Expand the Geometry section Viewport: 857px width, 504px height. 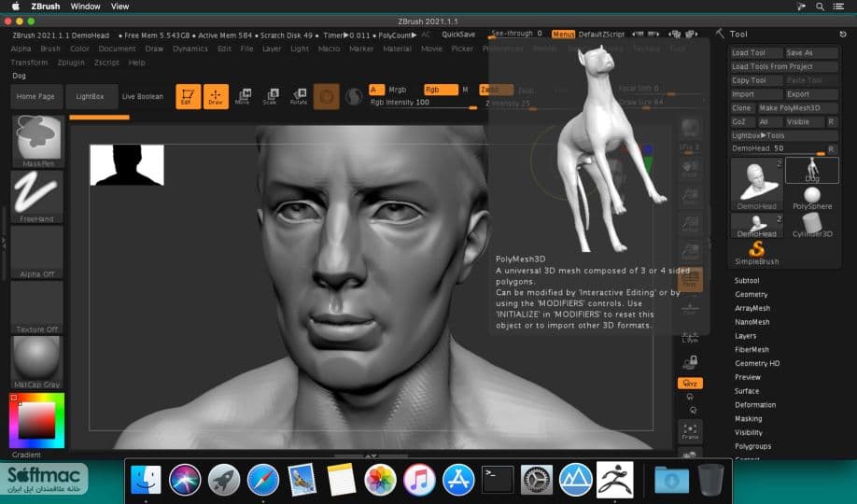(751, 294)
